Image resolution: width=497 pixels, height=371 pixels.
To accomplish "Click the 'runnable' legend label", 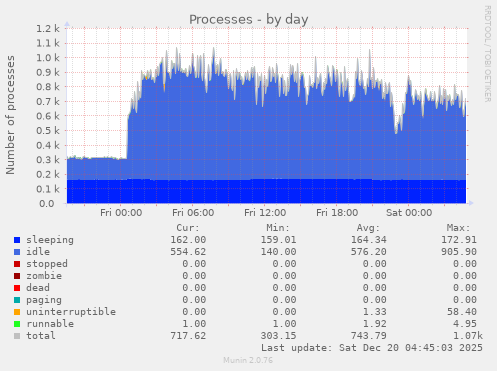I will 50,324.
